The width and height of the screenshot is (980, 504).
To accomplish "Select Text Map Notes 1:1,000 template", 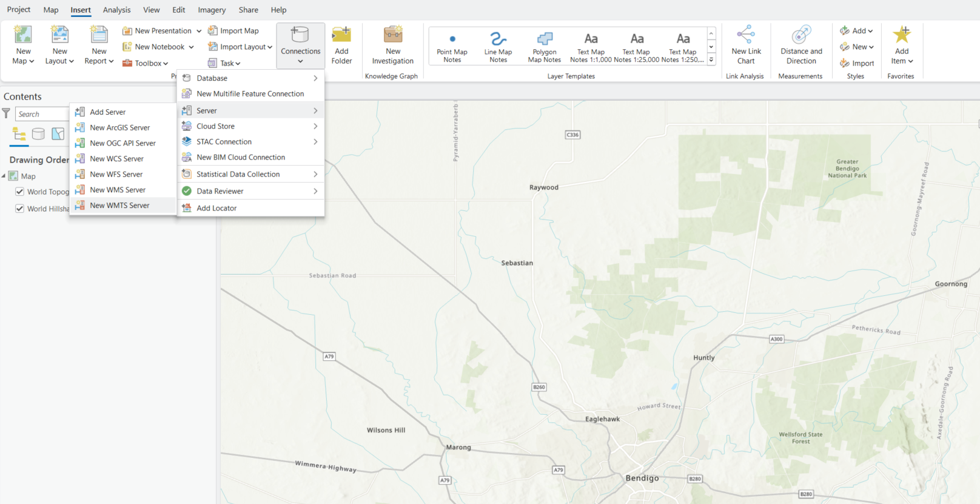I will click(591, 46).
